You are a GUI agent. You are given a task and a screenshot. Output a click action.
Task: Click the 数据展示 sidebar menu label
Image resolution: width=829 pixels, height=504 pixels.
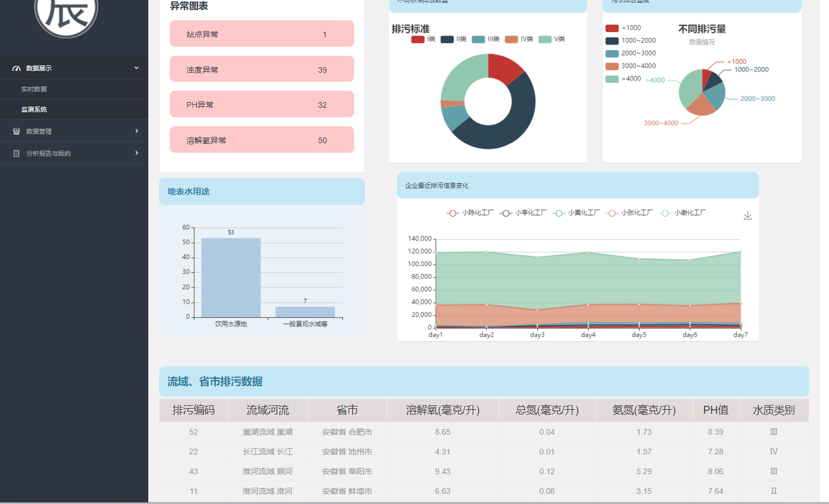[x=39, y=68]
